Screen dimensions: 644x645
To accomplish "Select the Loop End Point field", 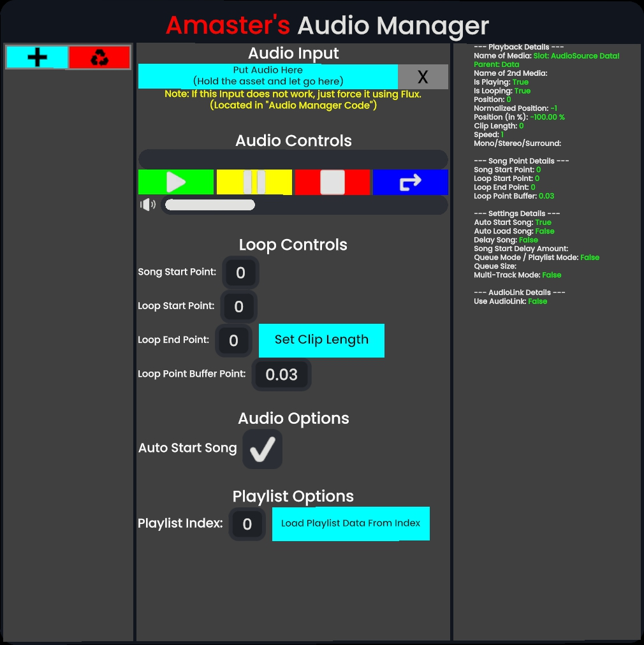I will click(x=233, y=340).
